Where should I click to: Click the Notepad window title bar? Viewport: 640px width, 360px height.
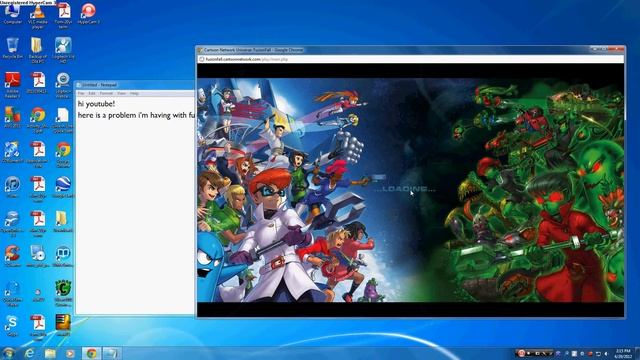tap(136, 85)
